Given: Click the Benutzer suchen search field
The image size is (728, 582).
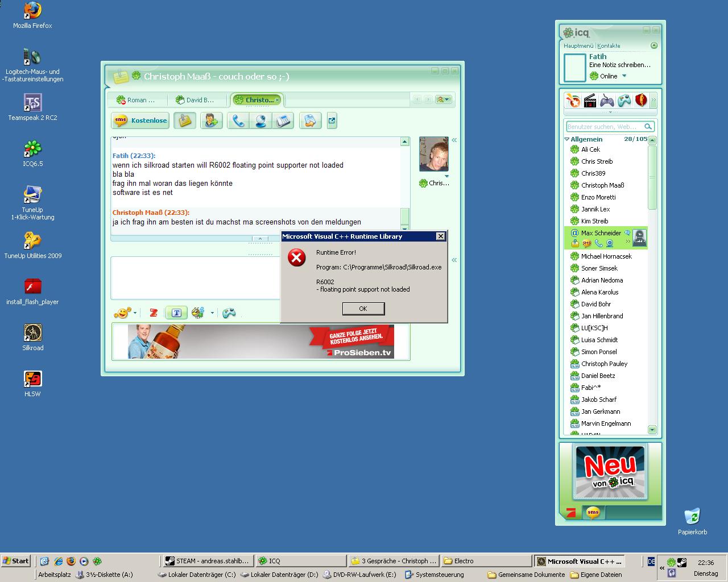Looking at the screenshot, I should tap(604, 127).
